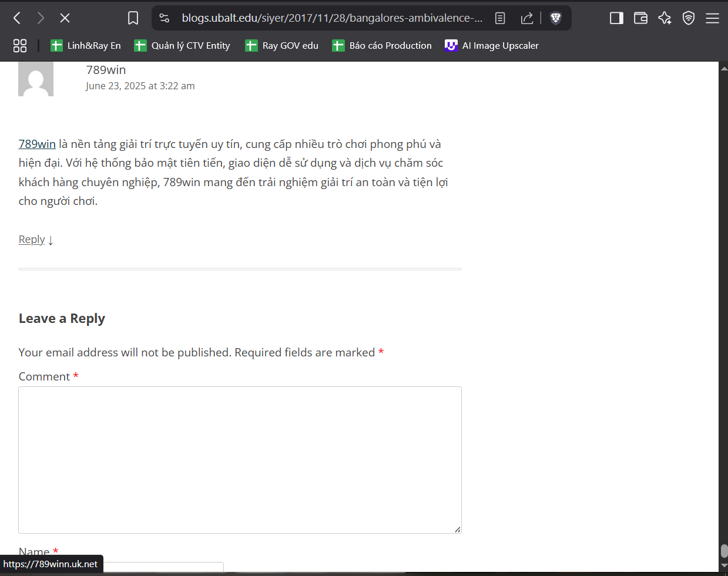Open Báo cáo Production bookmark
728x576 pixels.
coord(382,46)
